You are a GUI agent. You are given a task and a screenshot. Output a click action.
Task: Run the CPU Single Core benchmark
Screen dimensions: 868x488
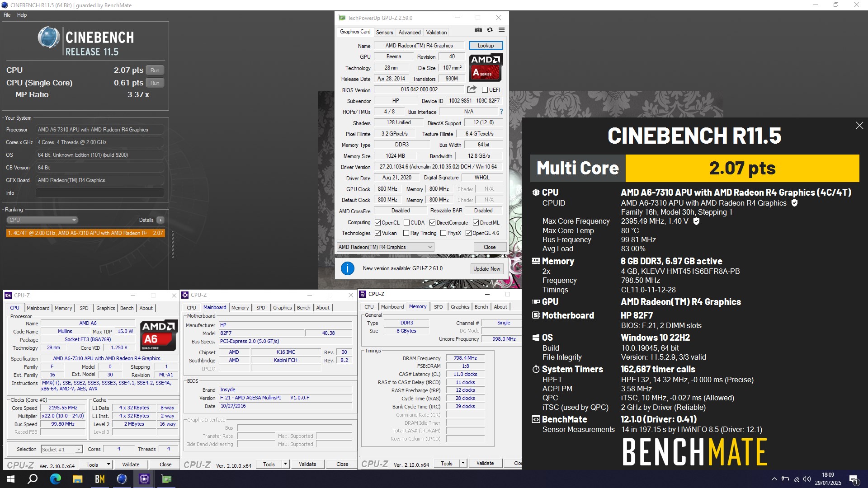[155, 83]
